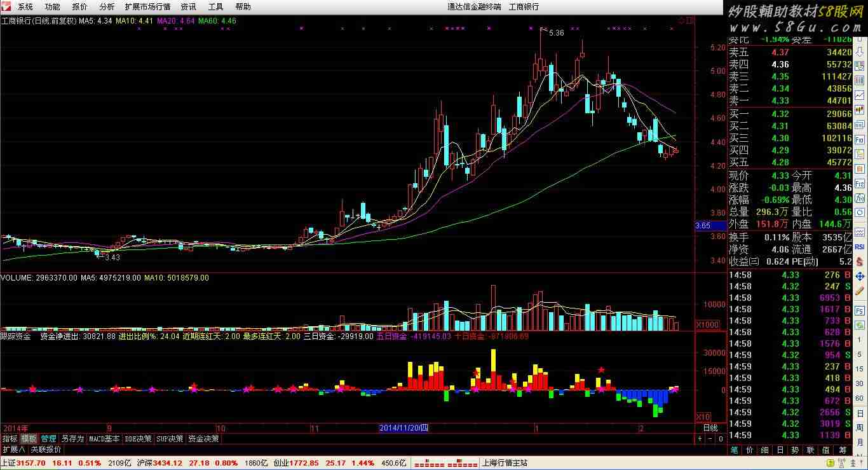
Task: Select the 筹 tab in quote panel
Action: pos(841,450)
